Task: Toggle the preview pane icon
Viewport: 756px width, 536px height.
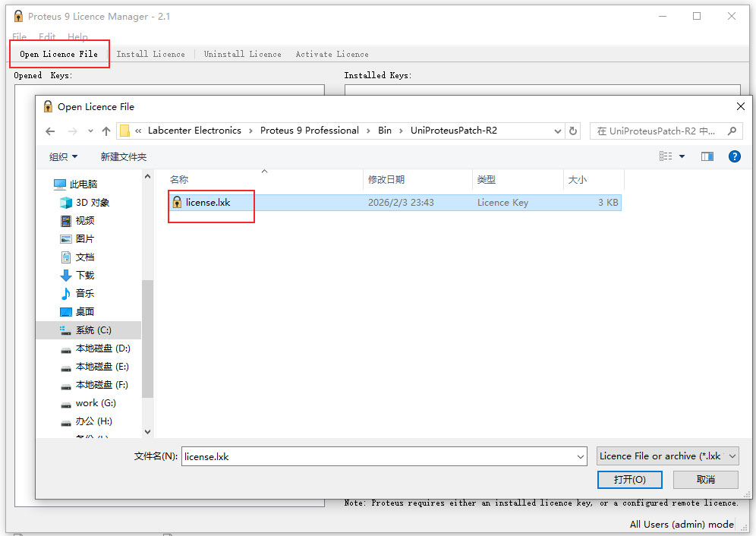Action: (x=707, y=156)
